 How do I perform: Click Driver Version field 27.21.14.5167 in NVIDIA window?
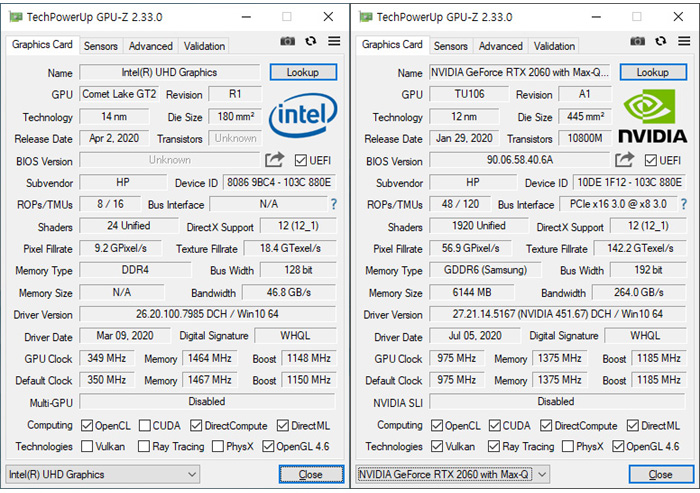pos(558,314)
